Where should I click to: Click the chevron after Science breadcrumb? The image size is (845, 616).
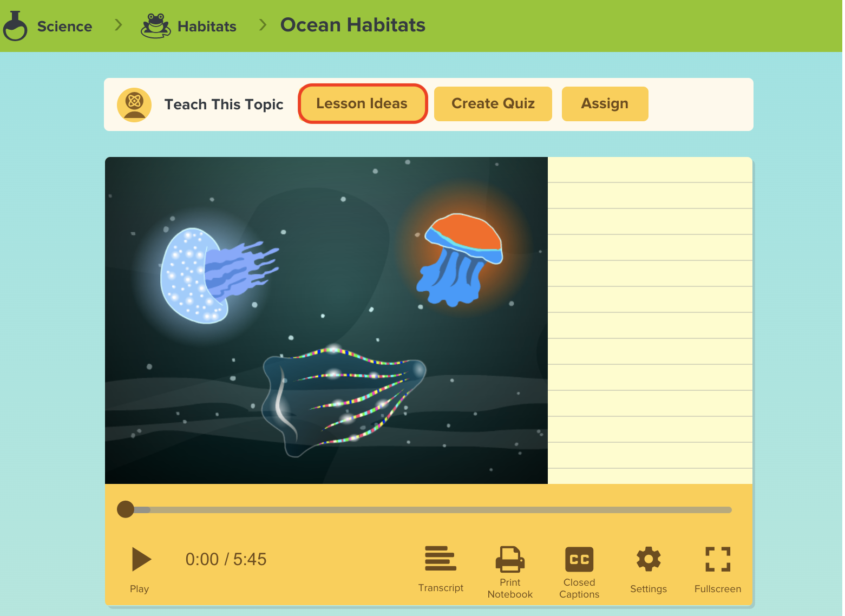coord(117,25)
